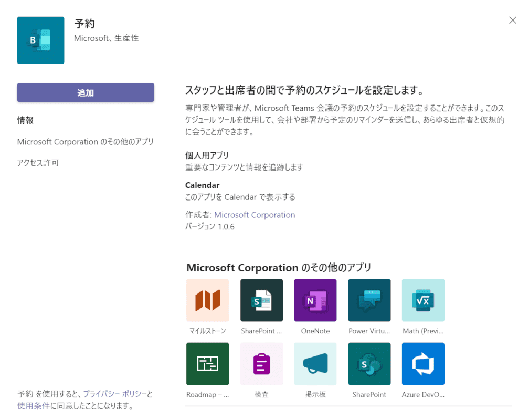The height and width of the screenshot is (420, 529).
Task: Click the Power Virtu... label text
Action: pyautogui.click(x=369, y=331)
